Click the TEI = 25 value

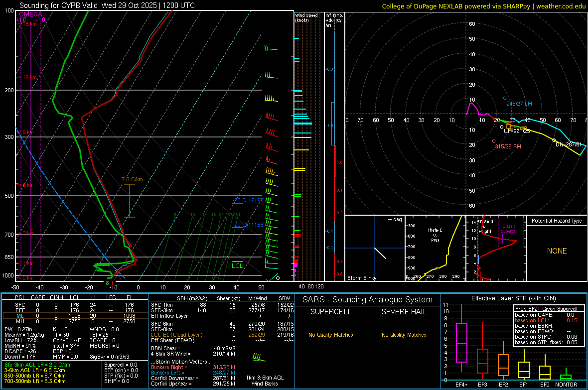[99, 335]
